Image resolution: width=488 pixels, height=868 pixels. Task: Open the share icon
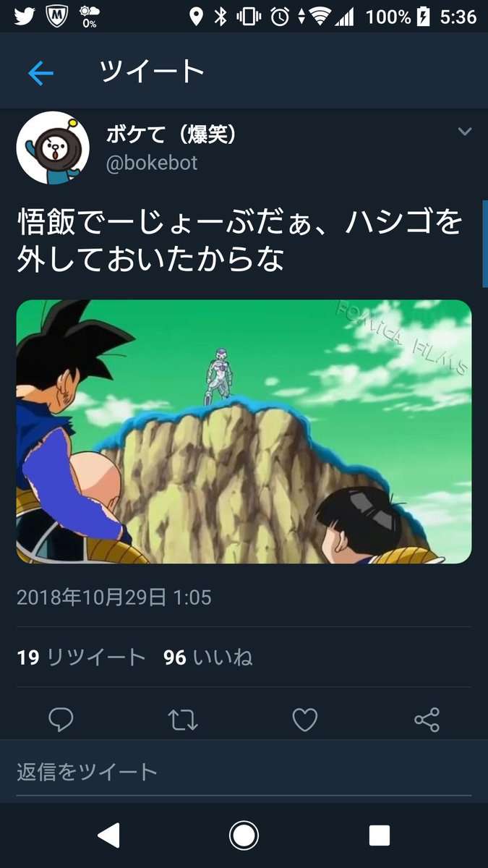[x=427, y=720]
